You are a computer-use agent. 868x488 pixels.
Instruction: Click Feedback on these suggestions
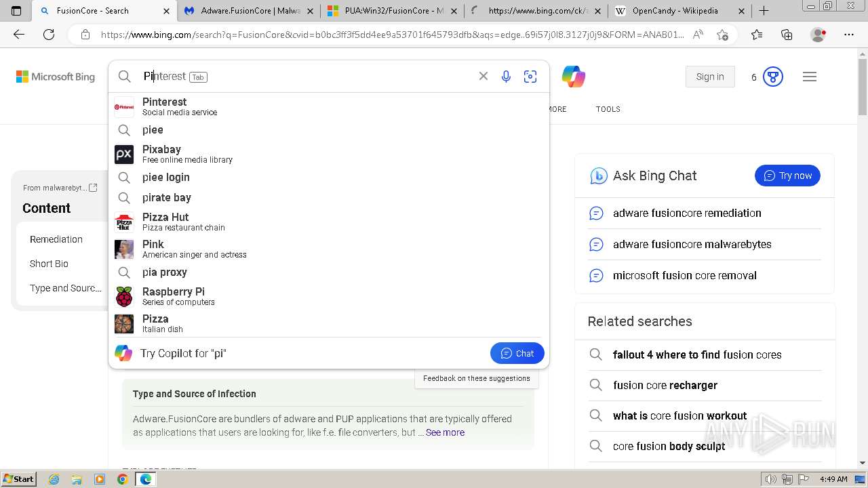[477, 378]
